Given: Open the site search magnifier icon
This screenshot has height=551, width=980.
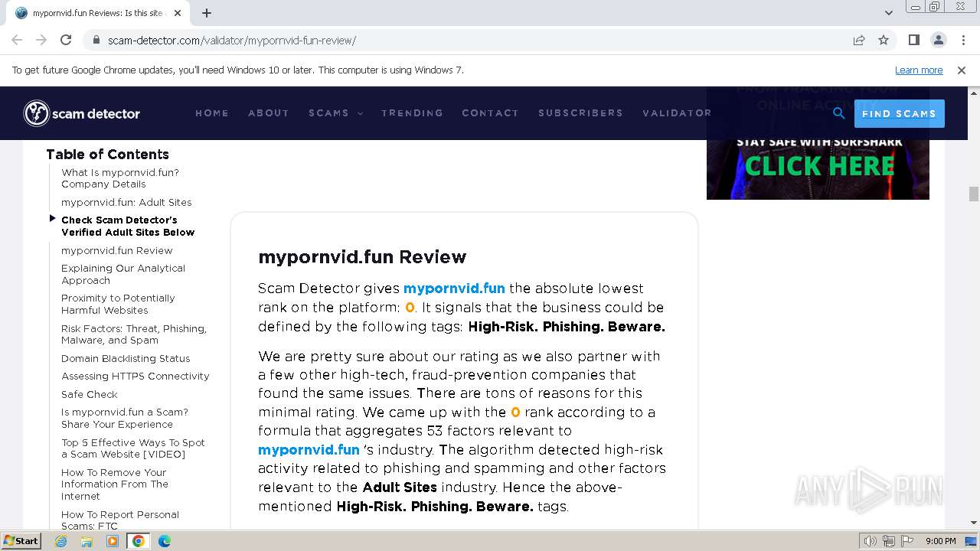Looking at the screenshot, I should point(839,113).
